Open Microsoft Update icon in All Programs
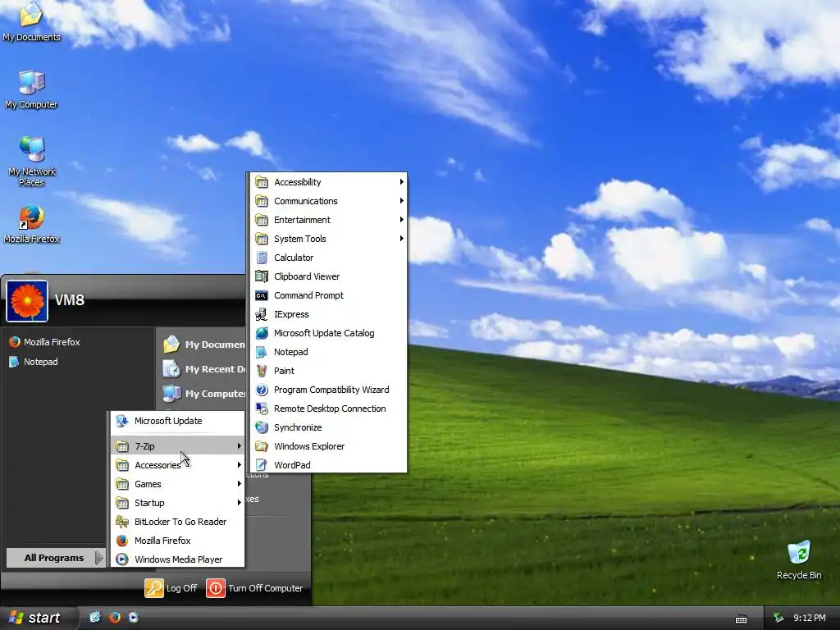Viewport: 840px width, 630px height. tap(122, 421)
